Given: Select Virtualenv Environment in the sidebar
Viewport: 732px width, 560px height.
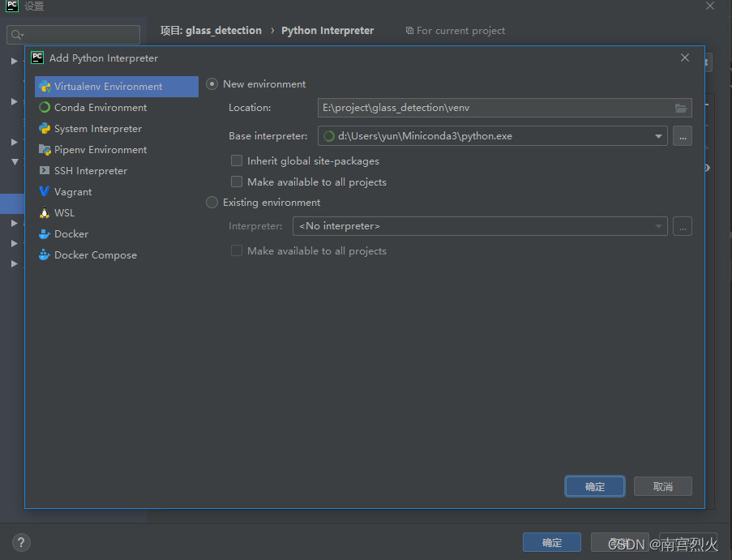Looking at the screenshot, I should tap(116, 87).
